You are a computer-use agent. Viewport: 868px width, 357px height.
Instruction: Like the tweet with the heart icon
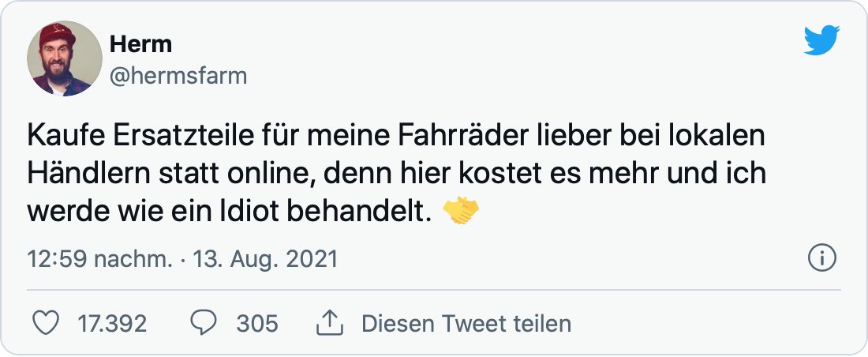[49, 323]
